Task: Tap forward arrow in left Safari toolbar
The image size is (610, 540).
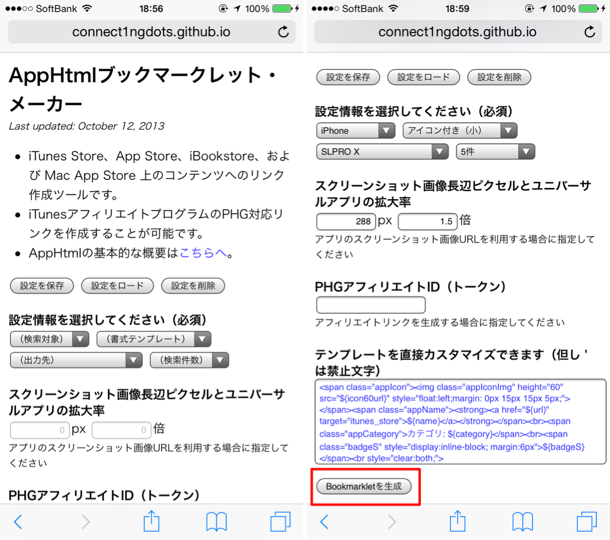Action: click(x=86, y=522)
